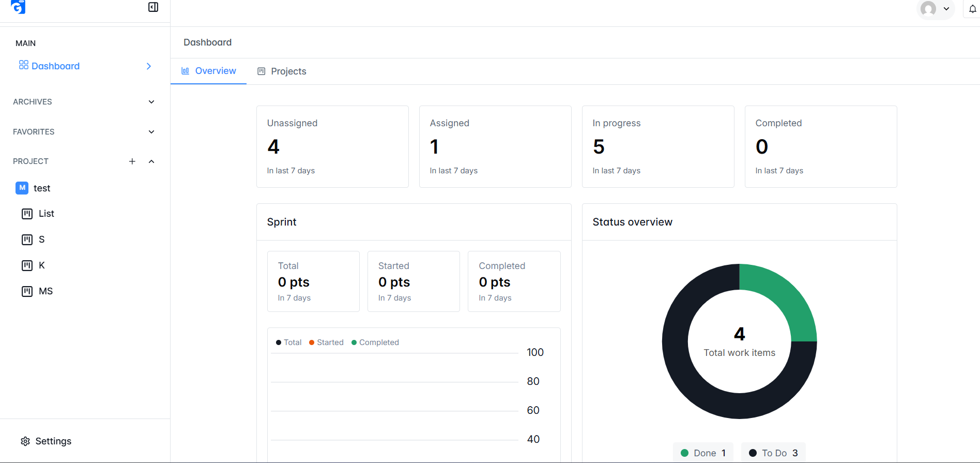980x463 pixels.
Task: Open Settings
Action: pos(53,441)
